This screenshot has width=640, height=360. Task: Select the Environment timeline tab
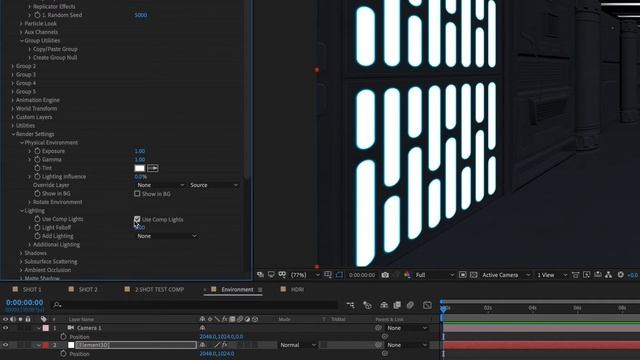[237, 289]
